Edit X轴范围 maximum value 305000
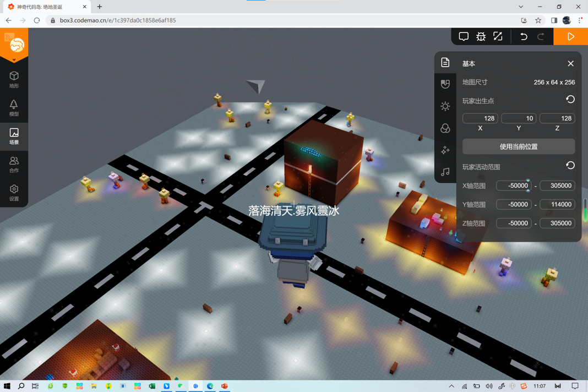Image resolution: width=588 pixels, height=392 pixels. pos(557,186)
